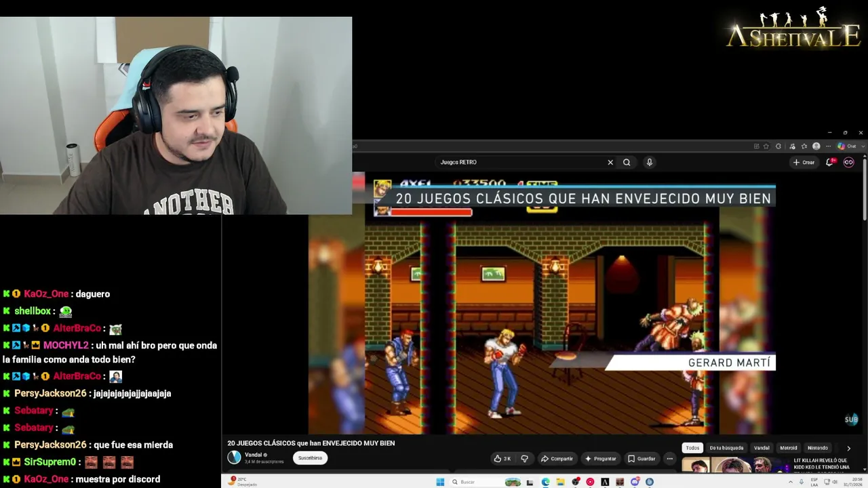Select the Metroid filter chip
868x488 pixels.
[x=789, y=448]
